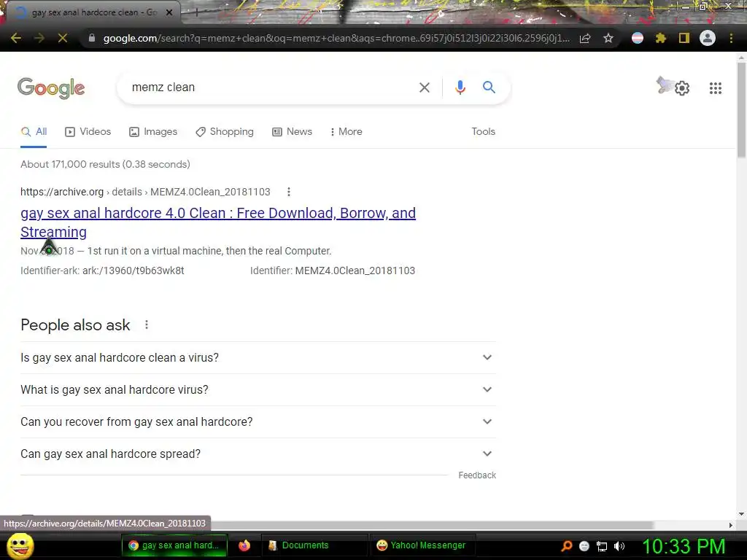Submit search with the magnifier icon
Image resolution: width=747 pixels, height=560 pixels.
[489, 87]
